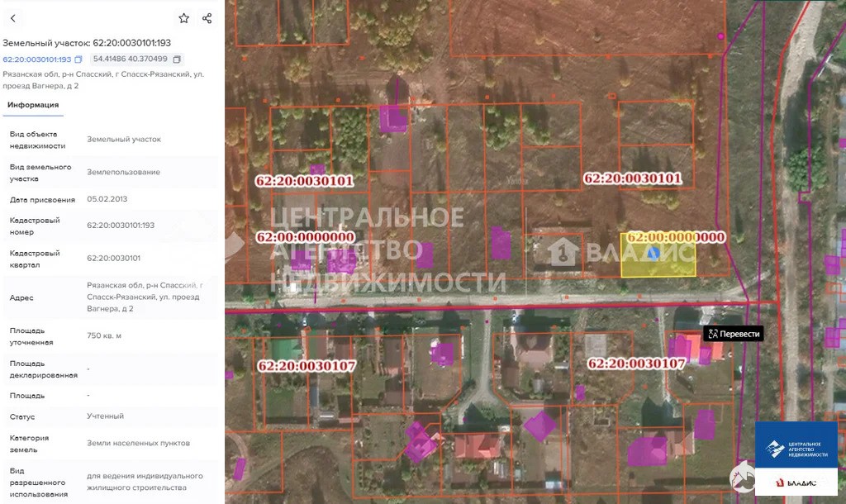Viewport: 846px width, 504px height.
Task: Copy cadastral number 62:20:0030101:193 with copy icon
Action: [78, 59]
